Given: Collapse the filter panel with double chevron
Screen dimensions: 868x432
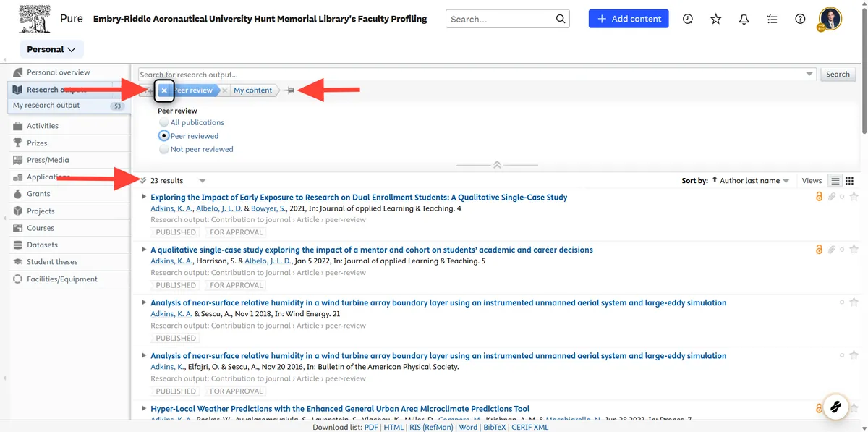Looking at the screenshot, I should (x=497, y=165).
